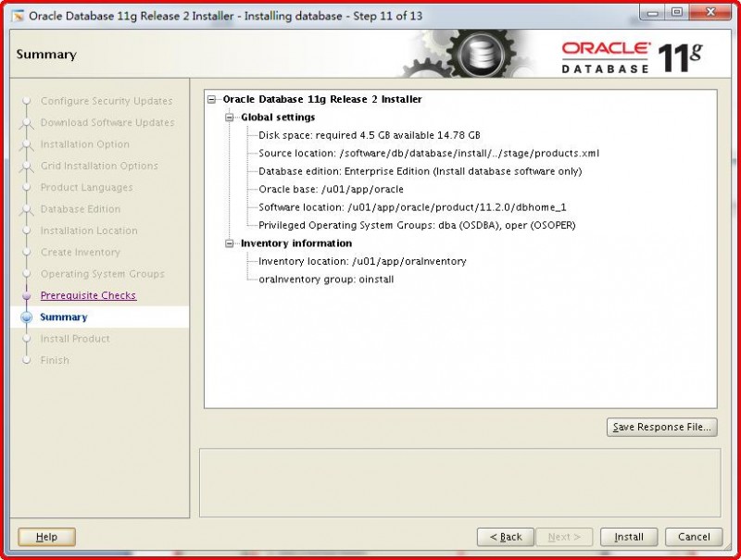741x560 pixels.
Task: Open Help
Action: pos(45,537)
